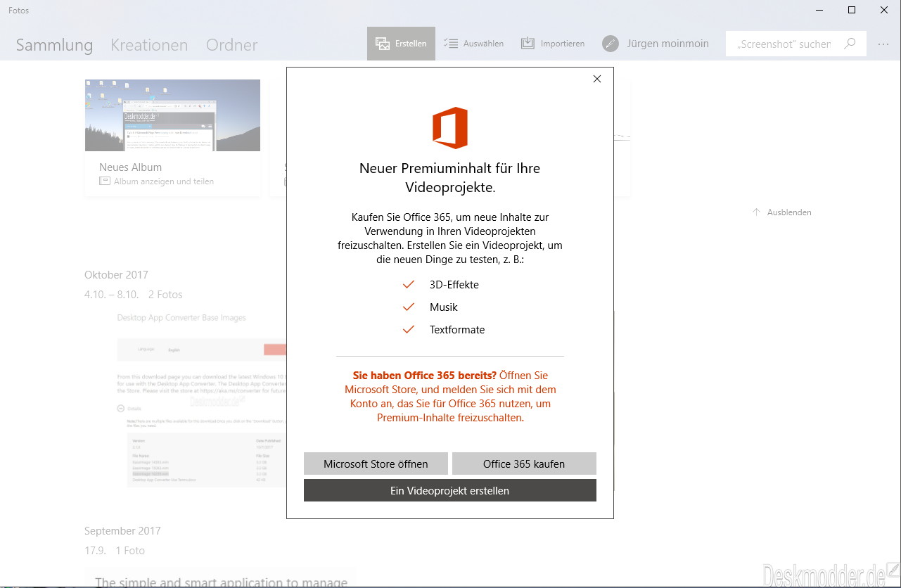This screenshot has width=901, height=588.
Task: Click the Importieren download icon
Action: 528,44
